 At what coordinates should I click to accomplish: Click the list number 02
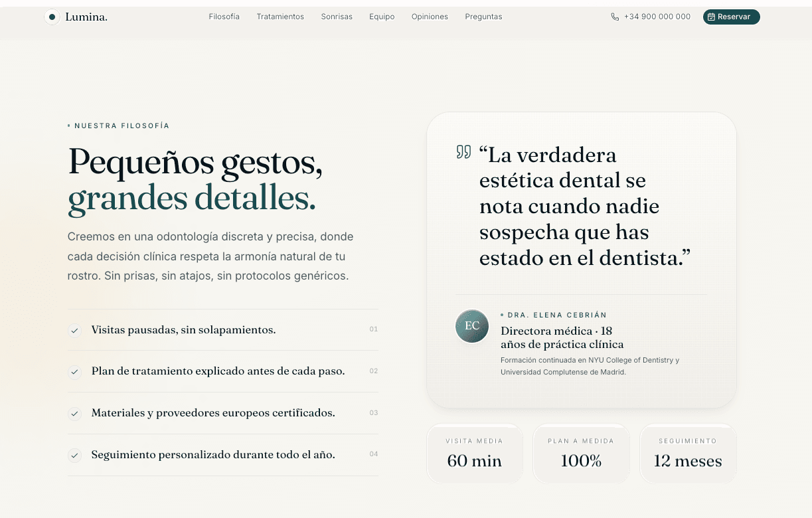374,371
